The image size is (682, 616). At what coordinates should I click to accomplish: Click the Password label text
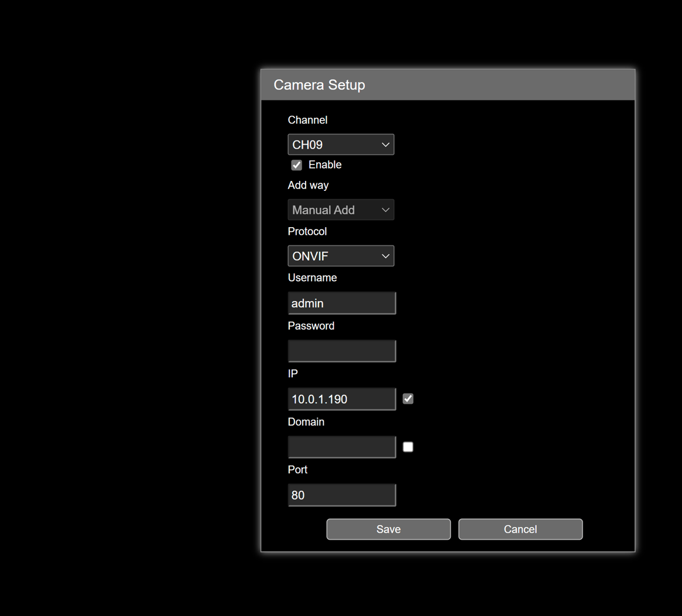tap(311, 326)
